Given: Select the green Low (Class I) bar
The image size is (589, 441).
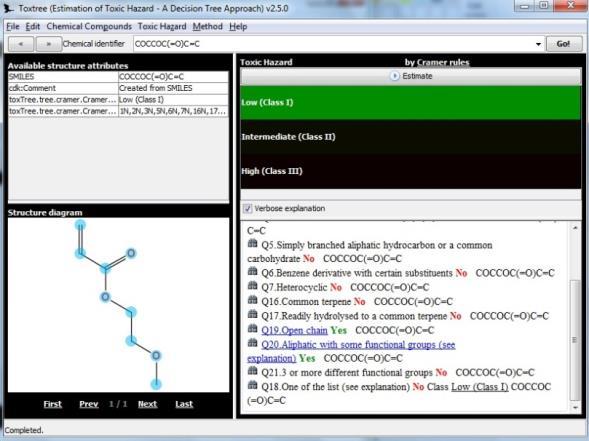Looking at the screenshot, I should pos(411,103).
